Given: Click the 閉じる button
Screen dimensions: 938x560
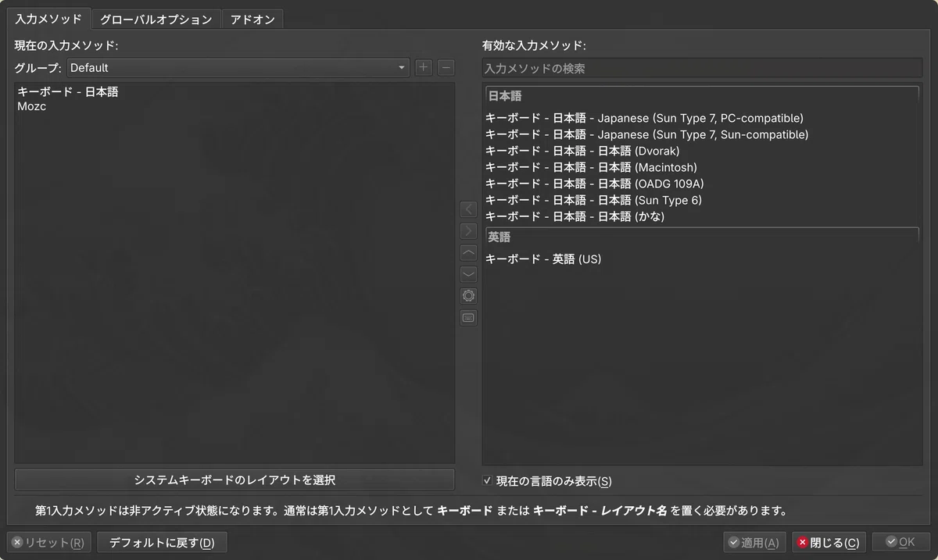Looking at the screenshot, I should click(x=829, y=542).
